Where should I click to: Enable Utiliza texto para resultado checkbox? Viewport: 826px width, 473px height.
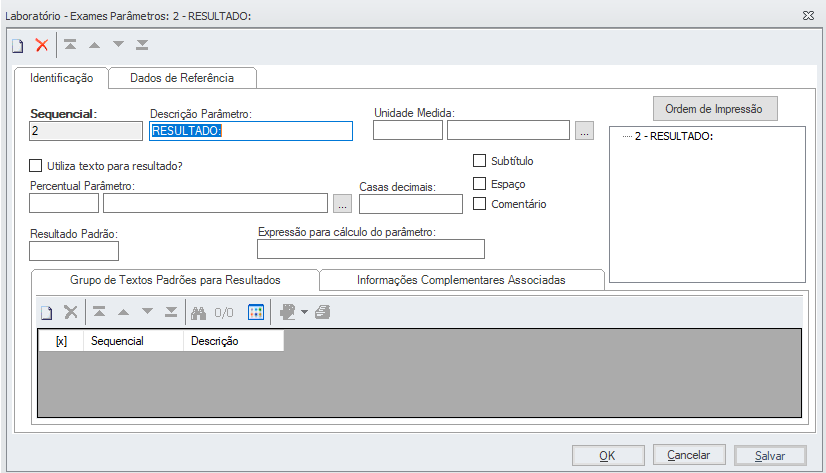[35, 166]
